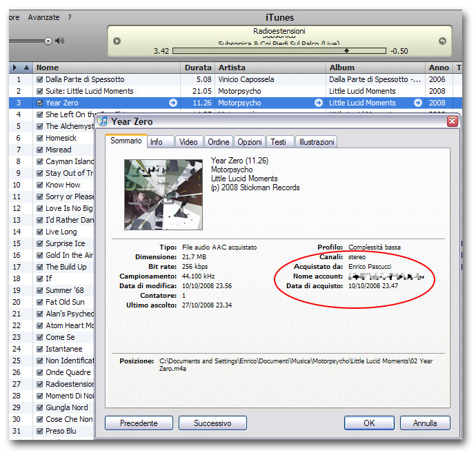The width and height of the screenshot is (476, 455).
Task: Open the Avanzate menu
Action: pyautogui.click(x=43, y=17)
